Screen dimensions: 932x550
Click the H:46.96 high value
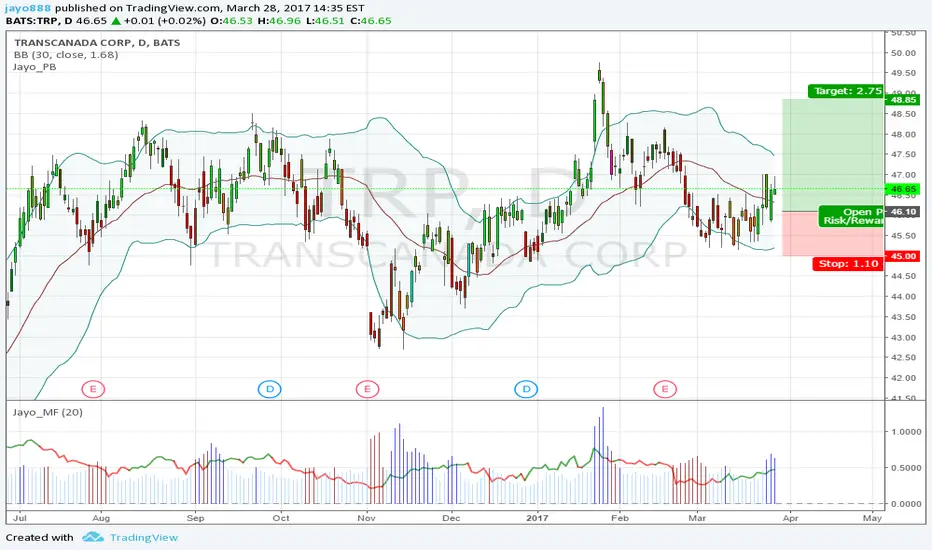pyautogui.click(x=279, y=21)
